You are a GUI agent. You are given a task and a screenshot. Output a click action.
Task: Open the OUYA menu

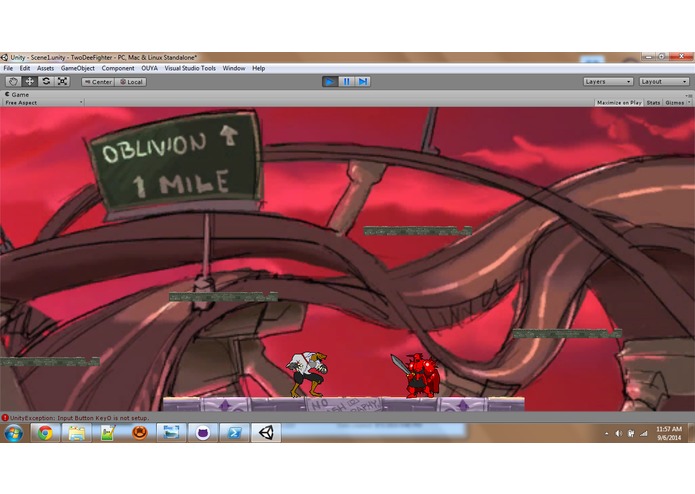(149, 68)
